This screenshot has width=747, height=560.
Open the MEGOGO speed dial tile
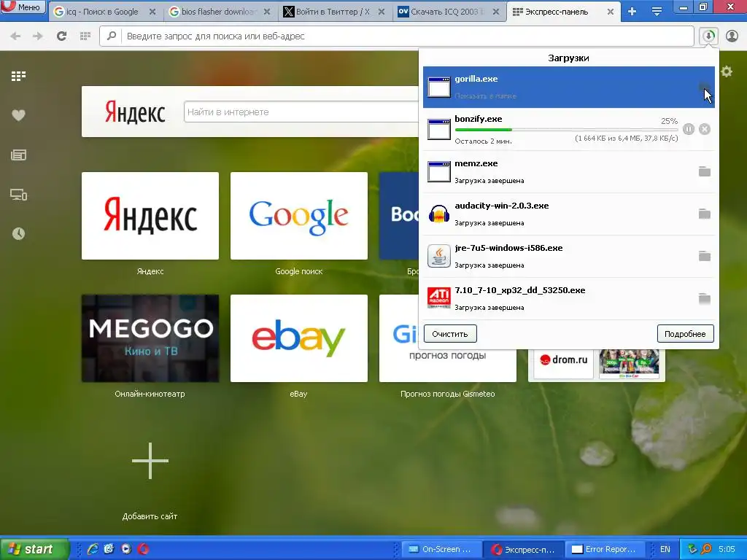click(x=150, y=338)
